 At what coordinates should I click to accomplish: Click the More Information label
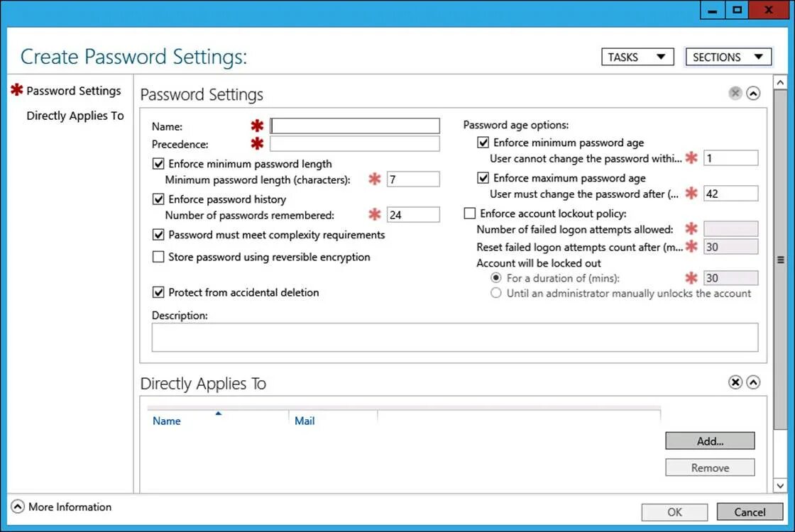click(70, 507)
